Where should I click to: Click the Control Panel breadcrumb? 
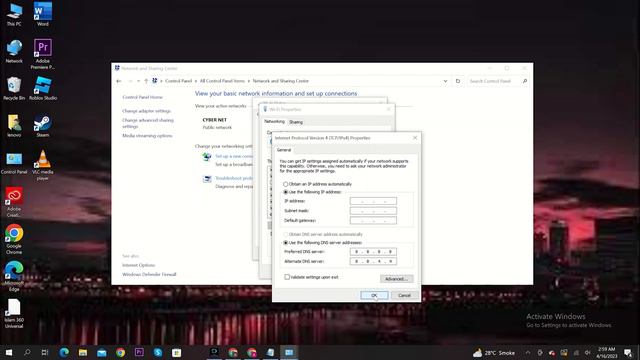coord(178,81)
